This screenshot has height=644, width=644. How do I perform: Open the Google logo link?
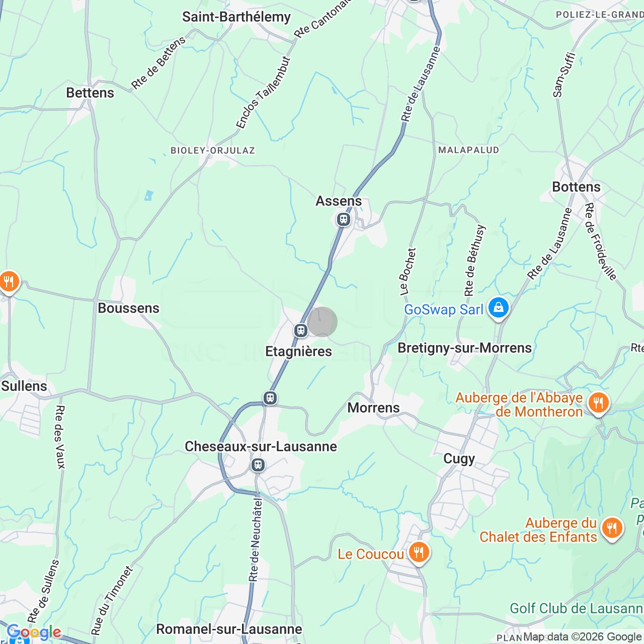coord(34,632)
